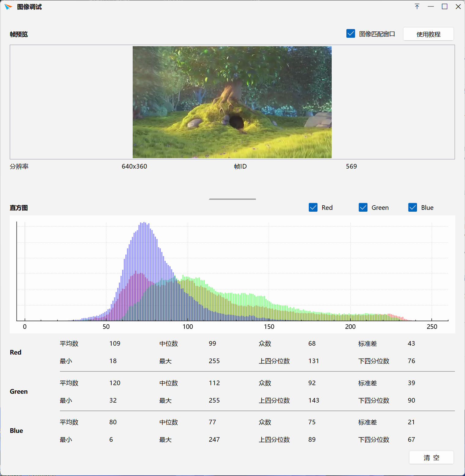Select Red 中位数 value 99
465x476 pixels.
pos(212,344)
